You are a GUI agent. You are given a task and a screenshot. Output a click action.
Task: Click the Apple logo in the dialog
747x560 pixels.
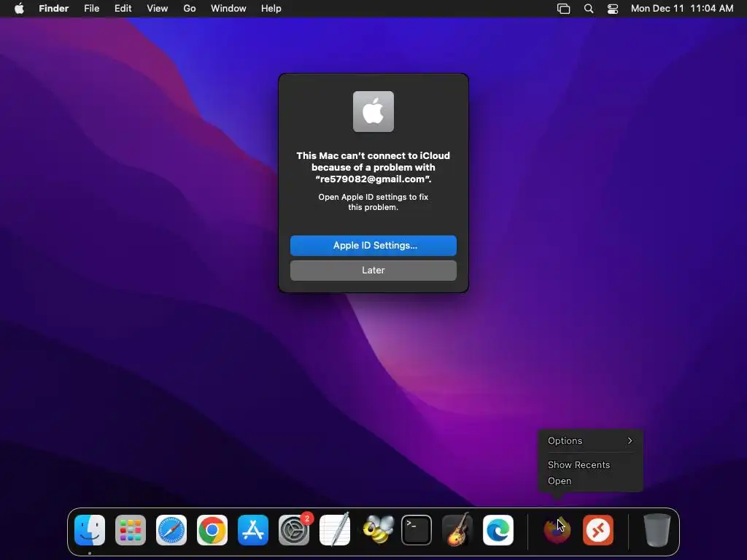(373, 112)
